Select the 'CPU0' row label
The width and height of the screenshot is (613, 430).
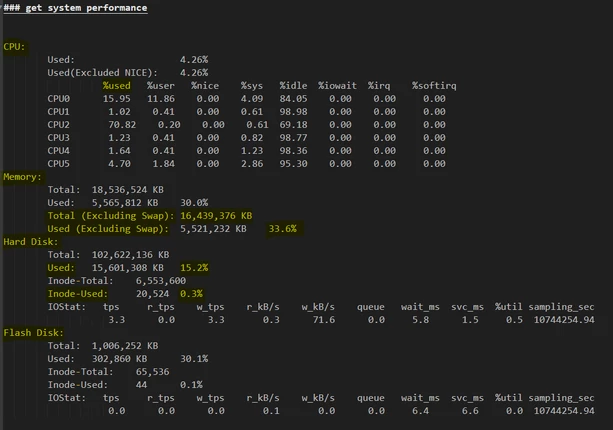point(58,99)
